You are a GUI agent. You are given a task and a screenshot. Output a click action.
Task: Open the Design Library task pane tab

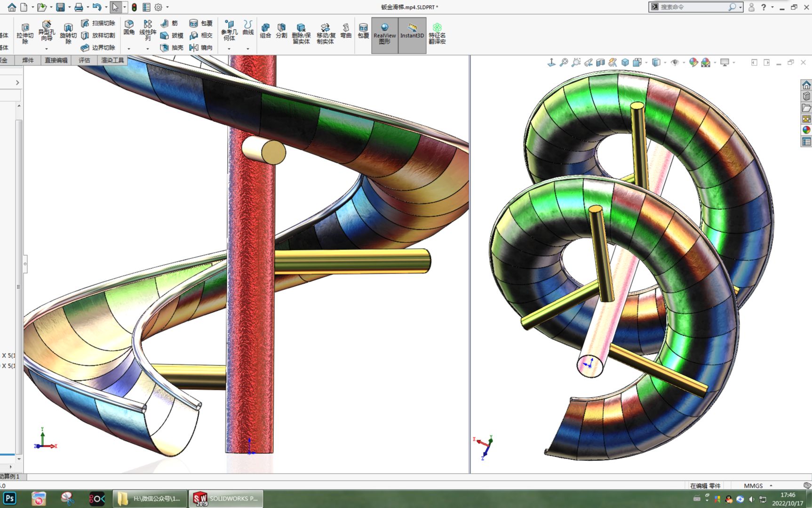pyautogui.click(x=806, y=97)
